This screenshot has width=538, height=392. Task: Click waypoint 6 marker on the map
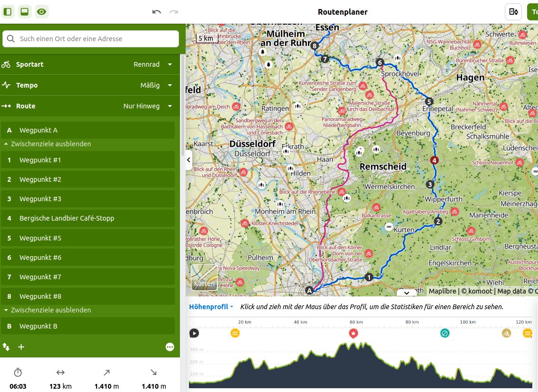coord(379,62)
